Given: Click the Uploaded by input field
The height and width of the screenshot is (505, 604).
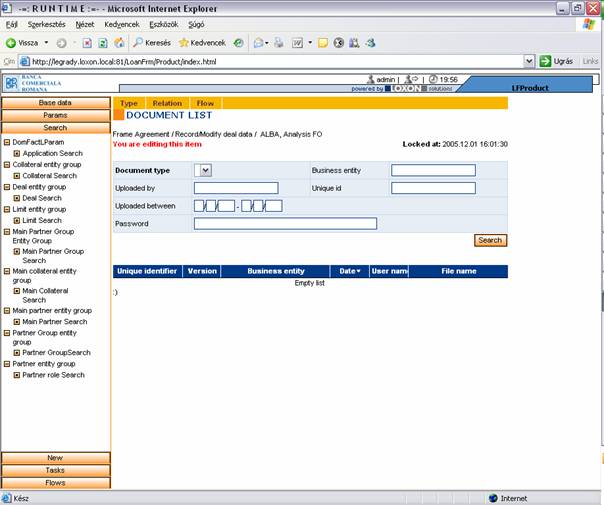Looking at the screenshot, I should pos(236,188).
